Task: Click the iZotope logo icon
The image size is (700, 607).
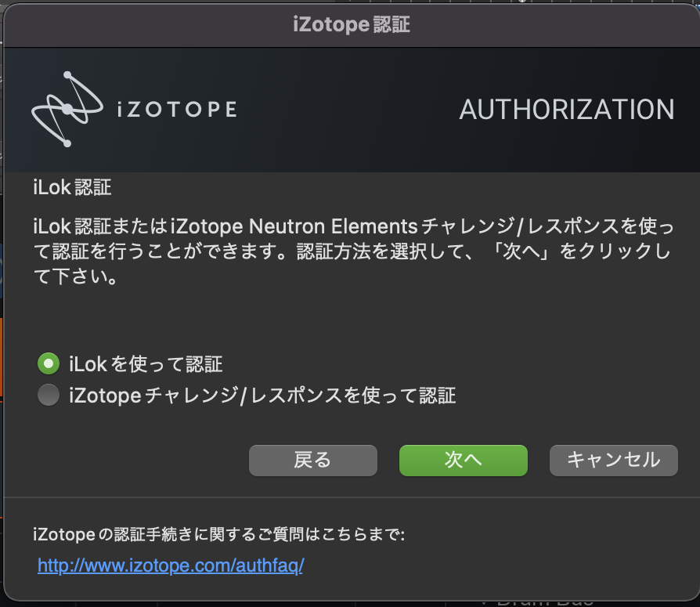Action: pyautogui.click(x=67, y=109)
